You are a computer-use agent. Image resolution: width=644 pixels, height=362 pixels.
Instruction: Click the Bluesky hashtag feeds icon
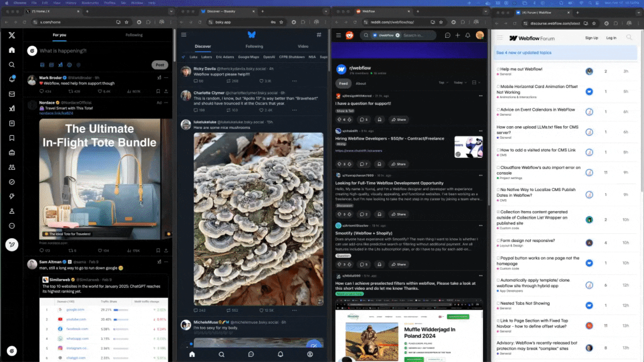tap(318, 35)
